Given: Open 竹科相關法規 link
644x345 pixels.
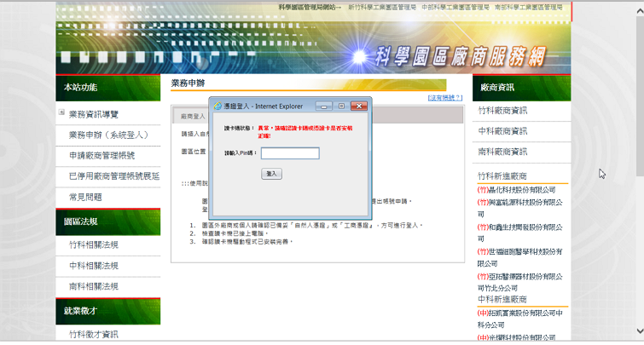Looking at the screenshot, I should coord(94,244).
